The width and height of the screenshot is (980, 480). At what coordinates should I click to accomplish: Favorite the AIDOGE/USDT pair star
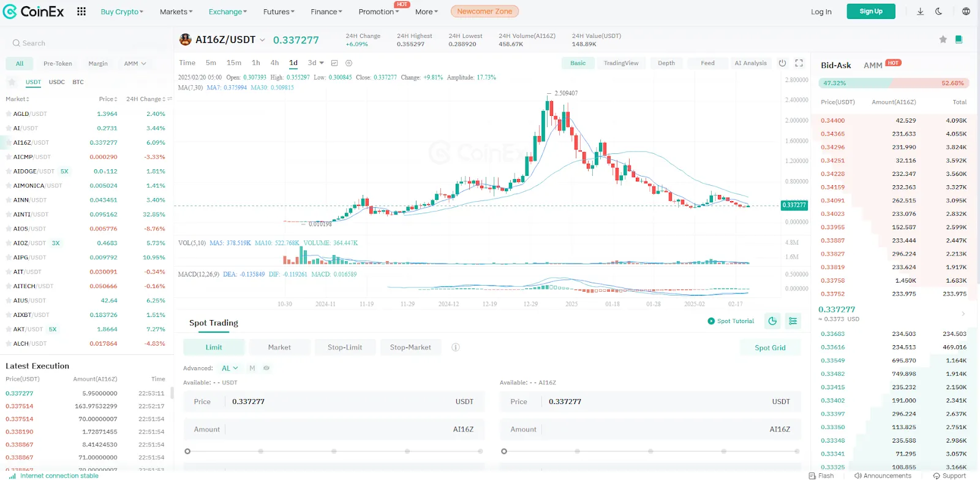click(9, 172)
